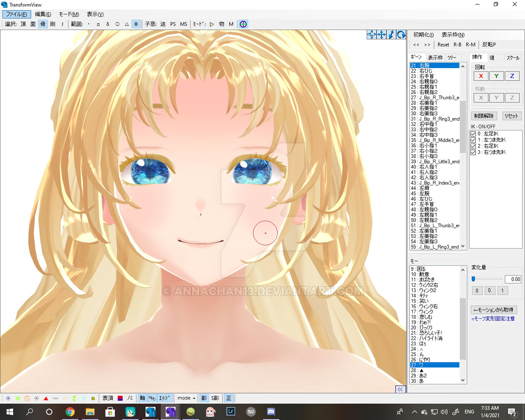Screen dimensions: 525x420
Task: Click the 反転P toolbar button
Action: pos(489,44)
